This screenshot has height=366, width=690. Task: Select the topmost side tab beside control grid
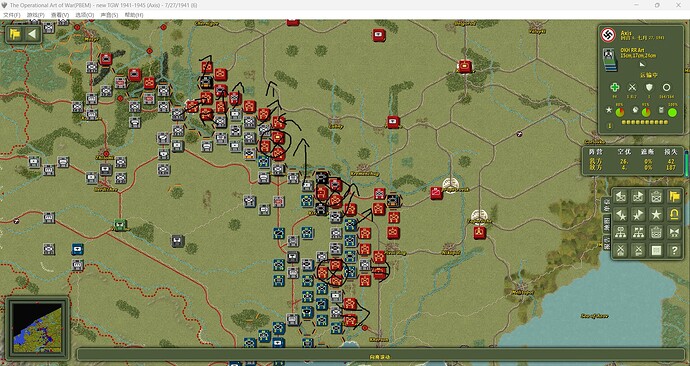tap(606, 204)
